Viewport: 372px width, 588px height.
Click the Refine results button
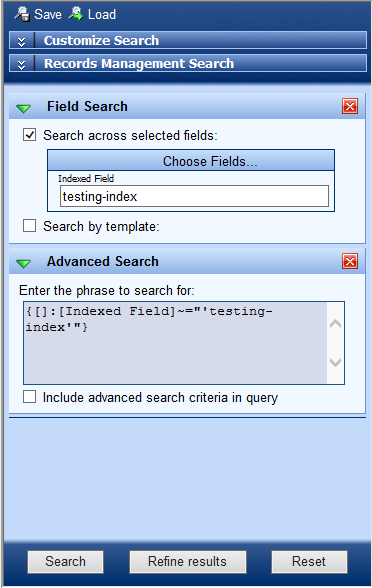click(188, 561)
